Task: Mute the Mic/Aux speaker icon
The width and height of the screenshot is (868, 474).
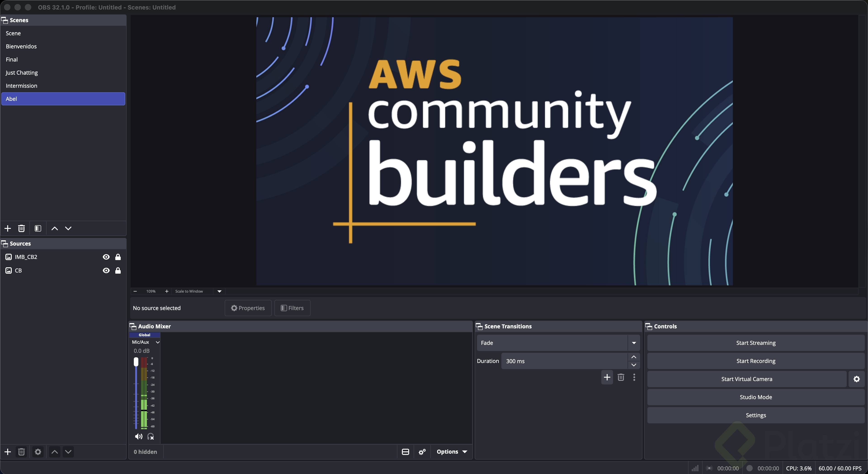Action: click(x=138, y=437)
